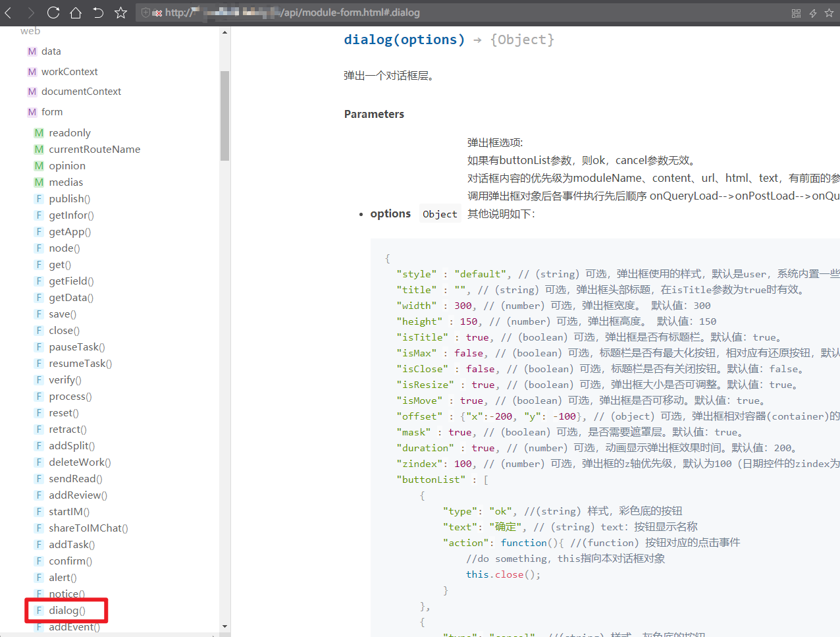Select the readonly member in sidebar
Image resolution: width=840 pixels, height=637 pixels.
tap(69, 133)
